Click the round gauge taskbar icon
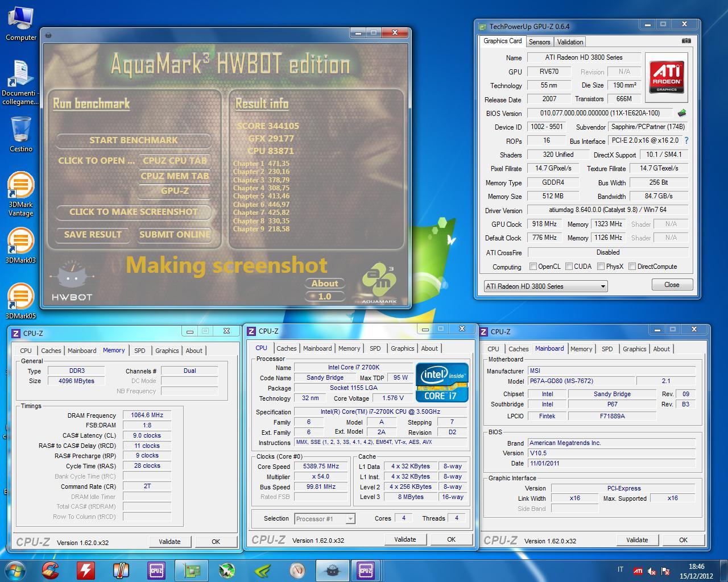Screen dimensions: 728x582 pos(297,570)
